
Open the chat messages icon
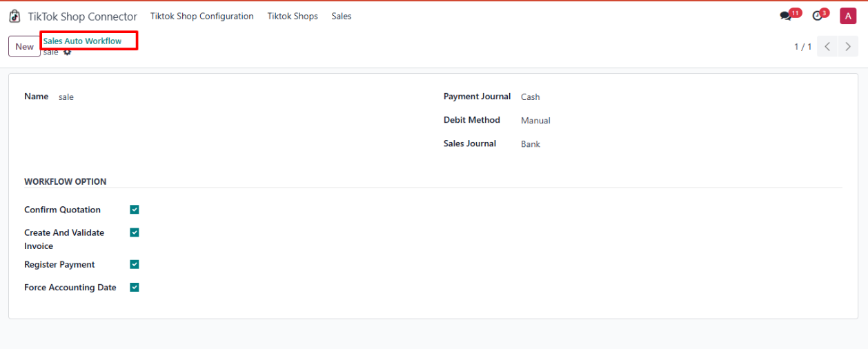pyautogui.click(x=786, y=16)
